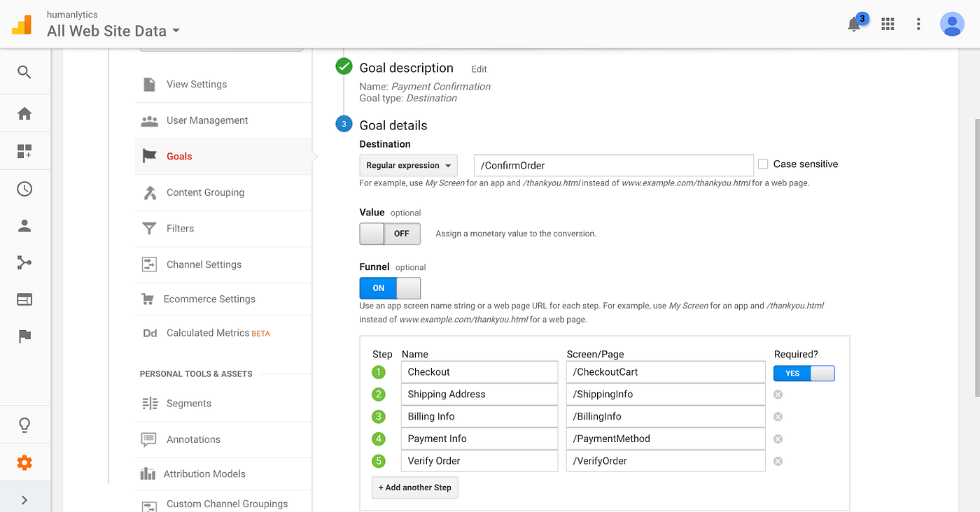The height and width of the screenshot is (512, 980).
Task: Open the Real-time clock icon
Action: click(24, 189)
